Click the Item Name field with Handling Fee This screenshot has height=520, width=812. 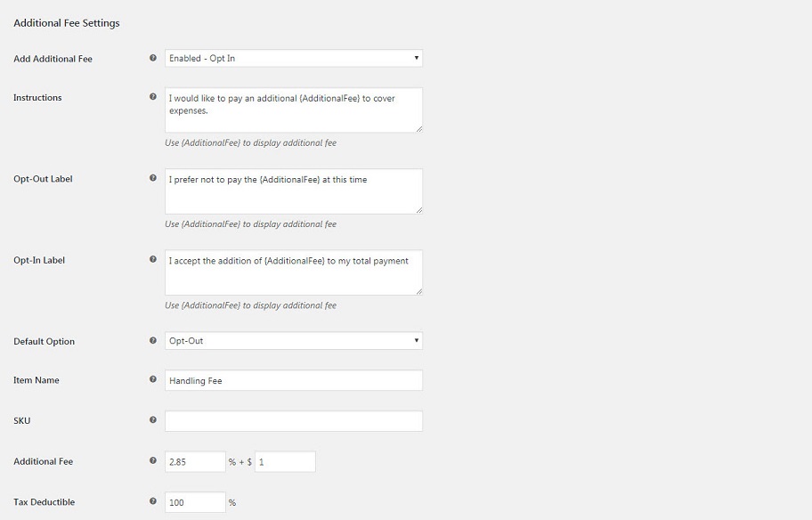(x=294, y=380)
